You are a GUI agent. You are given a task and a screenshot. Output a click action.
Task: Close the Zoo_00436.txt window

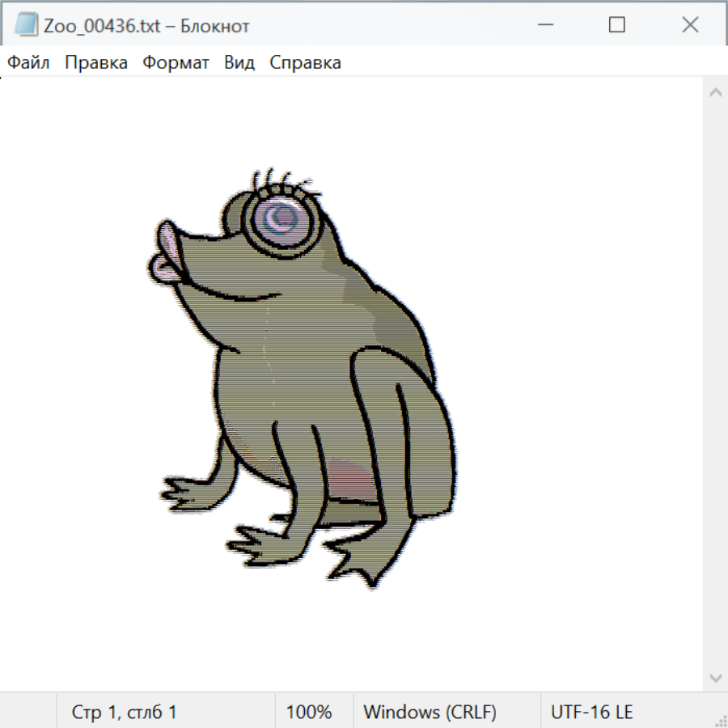coord(690,25)
